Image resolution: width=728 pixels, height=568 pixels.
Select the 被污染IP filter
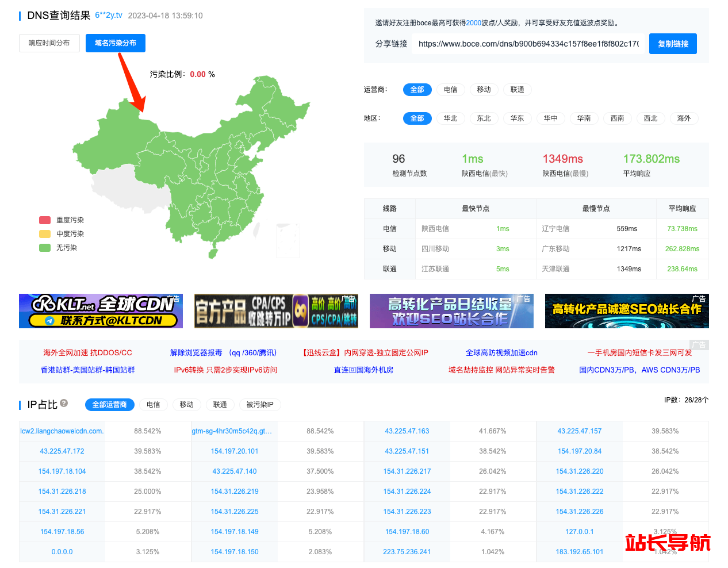260,405
